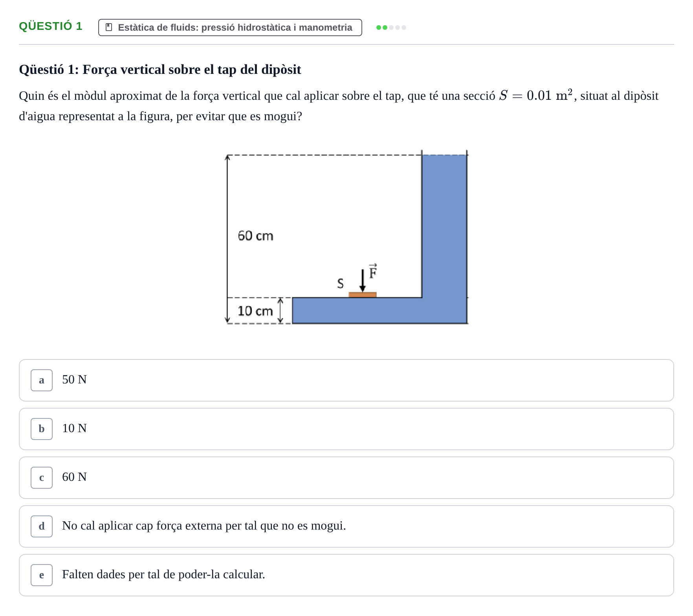Click the letter 'c' answer badge

point(42,478)
